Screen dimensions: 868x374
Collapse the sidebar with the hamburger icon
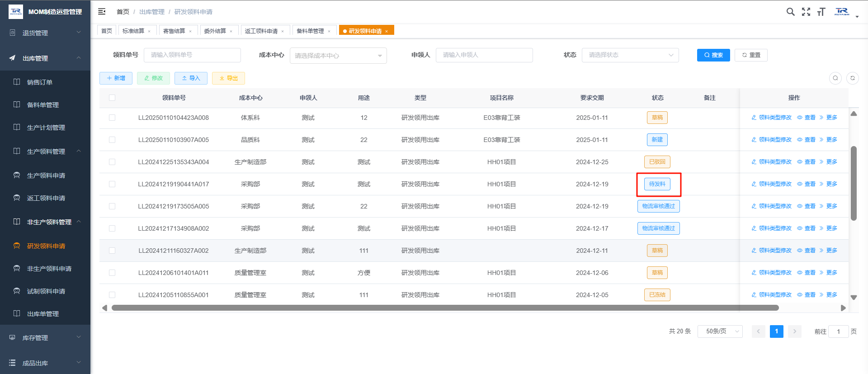(102, 11)
